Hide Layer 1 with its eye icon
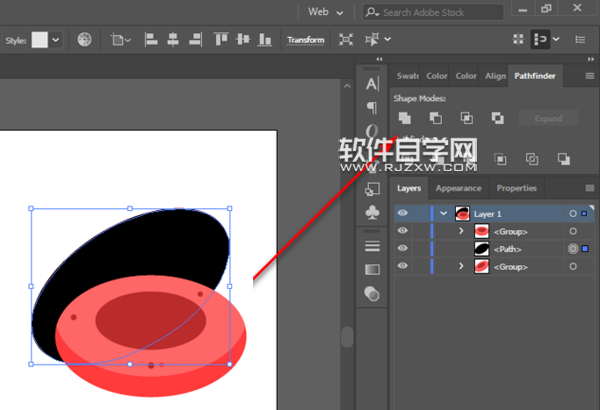This screenshot has width=600, height=410. pos(403,214)
